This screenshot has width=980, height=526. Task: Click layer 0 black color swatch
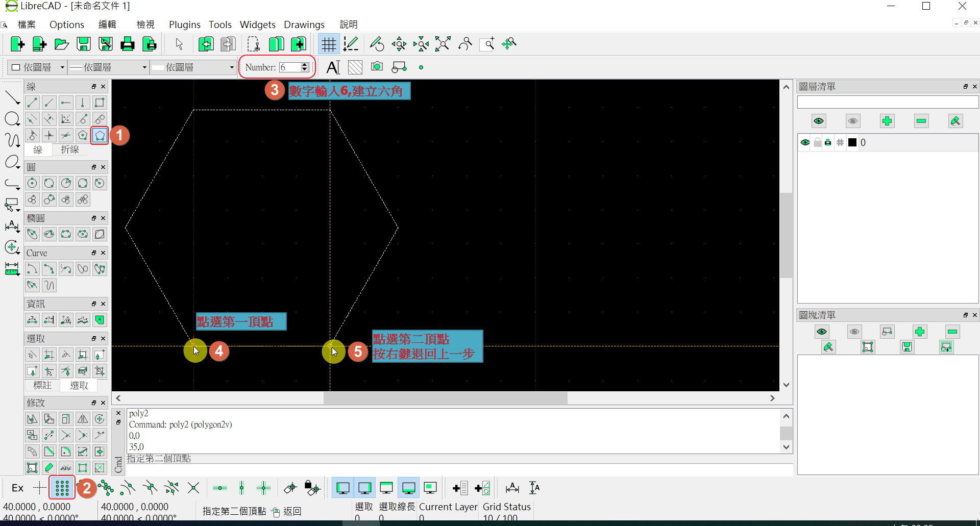(852, 142)
